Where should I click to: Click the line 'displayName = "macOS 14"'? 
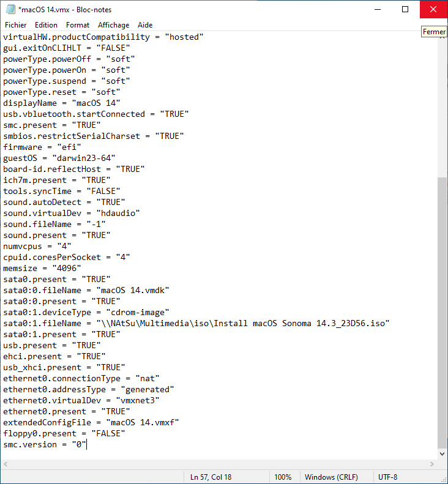[x=61, y=103]
